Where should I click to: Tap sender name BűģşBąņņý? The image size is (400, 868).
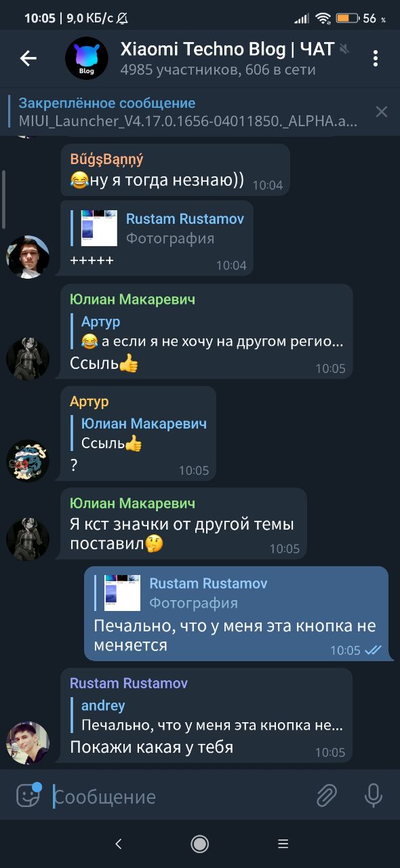(x=106, y=159)
